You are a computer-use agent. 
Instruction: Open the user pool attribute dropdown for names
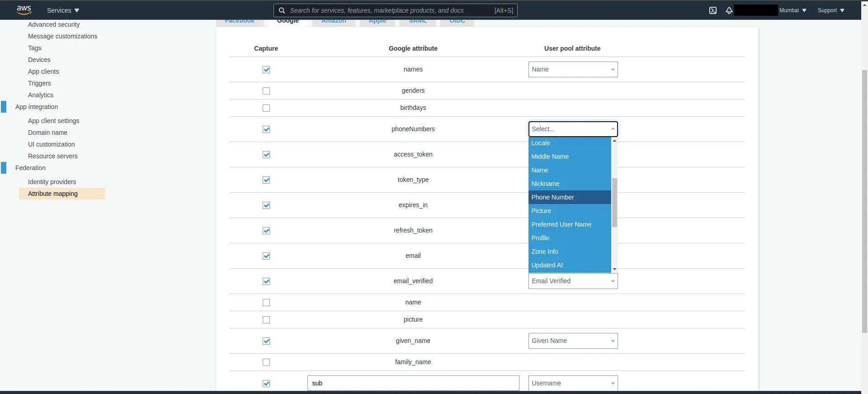[x=573, y=70]
